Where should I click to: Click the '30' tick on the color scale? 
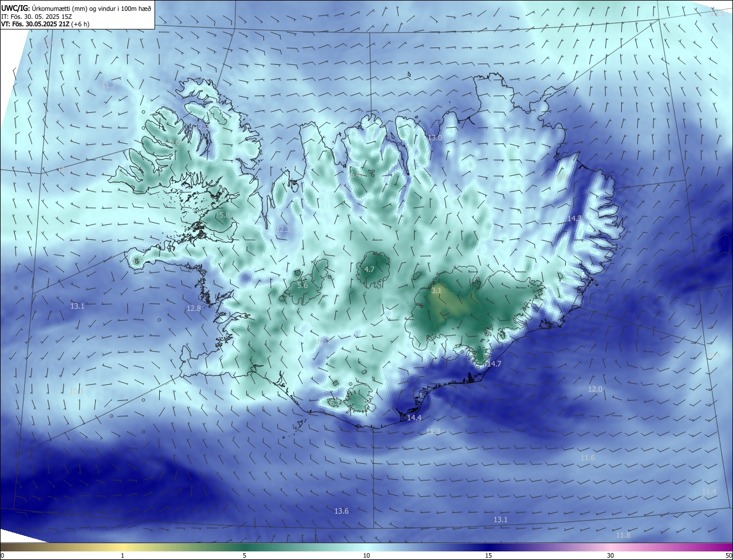pyautogui.click(x=610, y=555)
